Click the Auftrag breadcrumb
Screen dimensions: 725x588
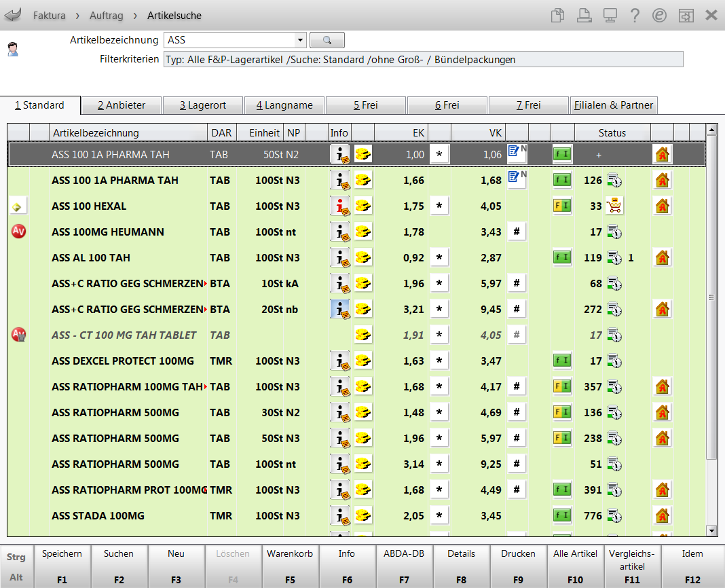[x=107, y=15]
